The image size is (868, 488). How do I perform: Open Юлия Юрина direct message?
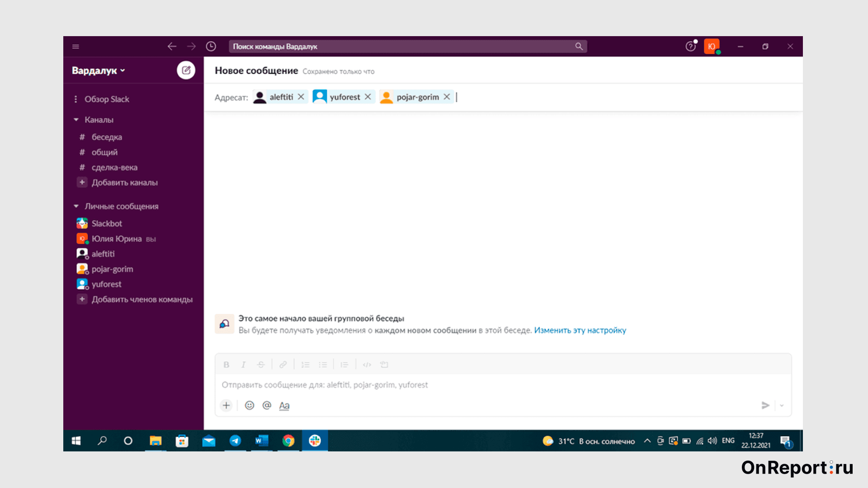(x=117, y=239)
